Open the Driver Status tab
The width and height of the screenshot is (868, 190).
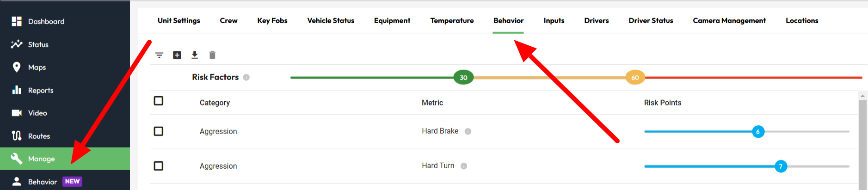point(651,20)
